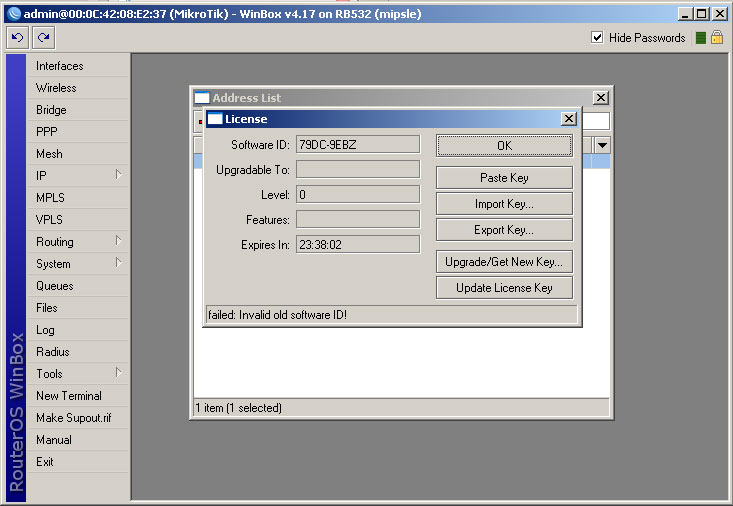Click the Undo arrow toolbar icon
Image resolution: width=733 pixels, height=506 pixels.
tap(17, 37)
